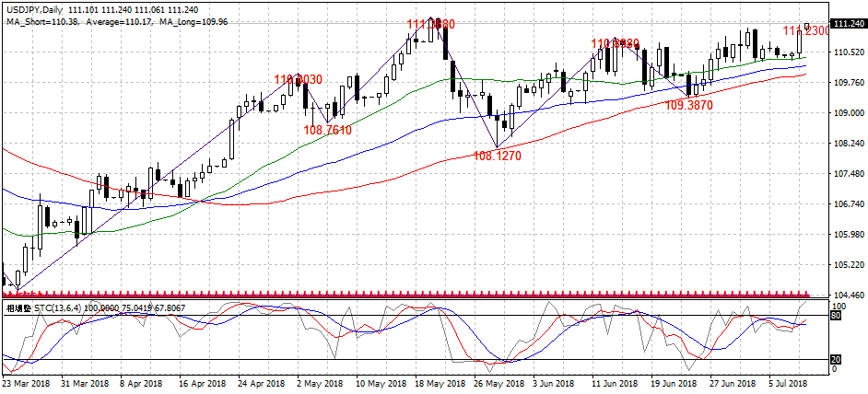This screenshot has height=394, width=868.
Task: Select the 109.3870 low price label
Action: 688,106
